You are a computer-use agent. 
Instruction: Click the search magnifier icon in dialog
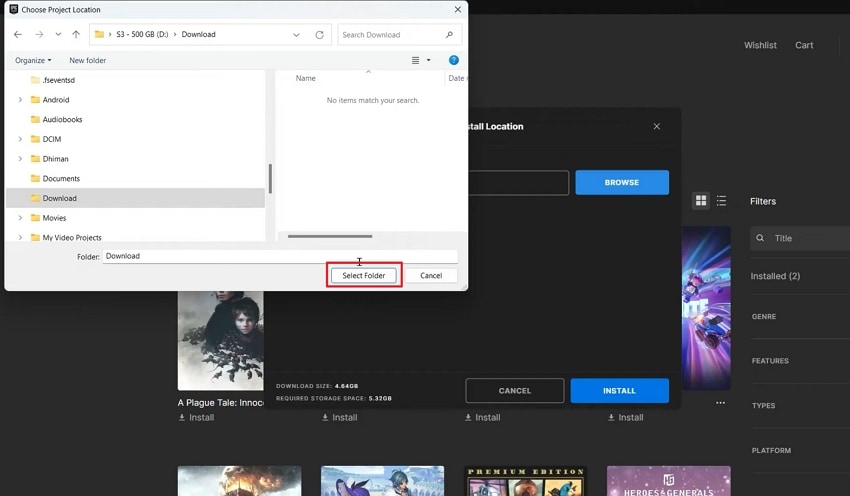pos(449,35)
